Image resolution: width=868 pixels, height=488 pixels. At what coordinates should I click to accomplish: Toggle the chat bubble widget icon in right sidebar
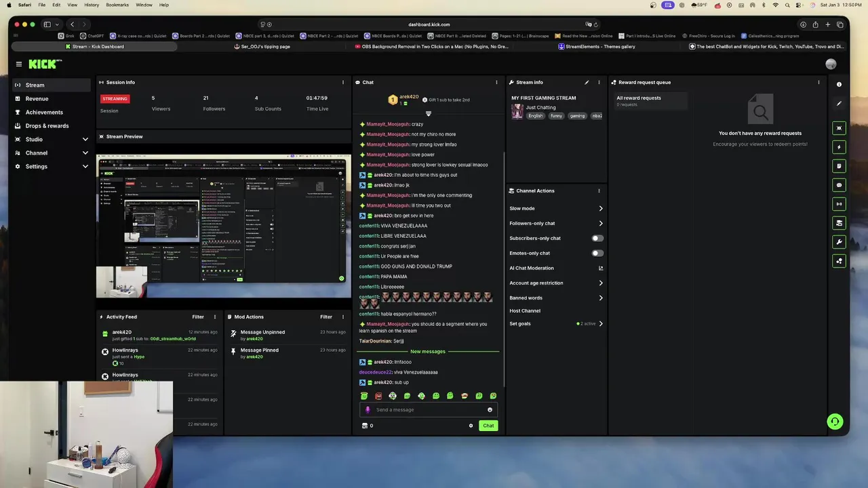coord(839,185)
